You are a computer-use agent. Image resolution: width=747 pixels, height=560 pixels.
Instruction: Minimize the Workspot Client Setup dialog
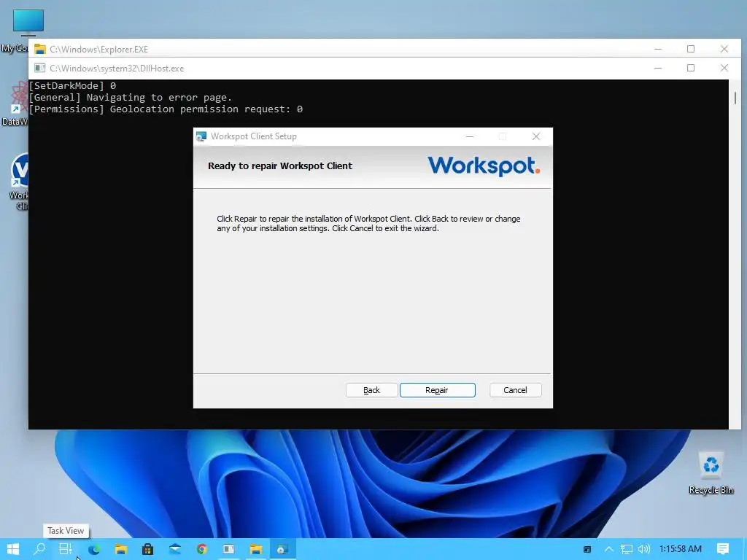coord(470,136)
